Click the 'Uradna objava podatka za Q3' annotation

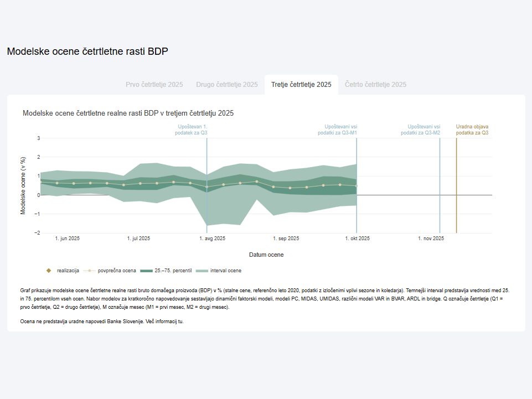click(x=472, y=129)
